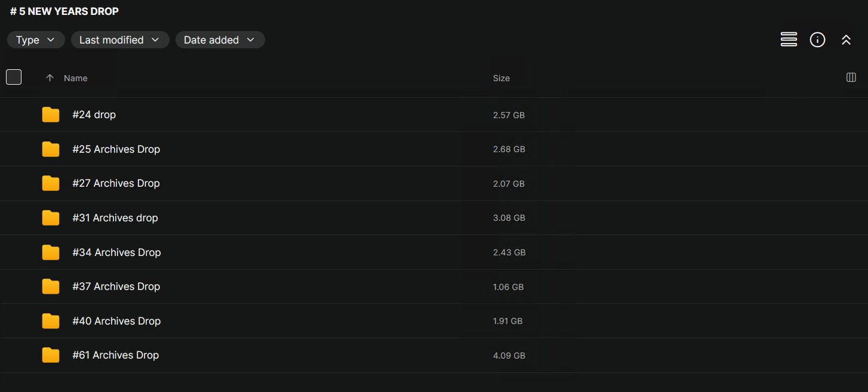Toggle the sort direction arrow
The image size is (868, 392).
pyautogui.click(x=50, y=78)
